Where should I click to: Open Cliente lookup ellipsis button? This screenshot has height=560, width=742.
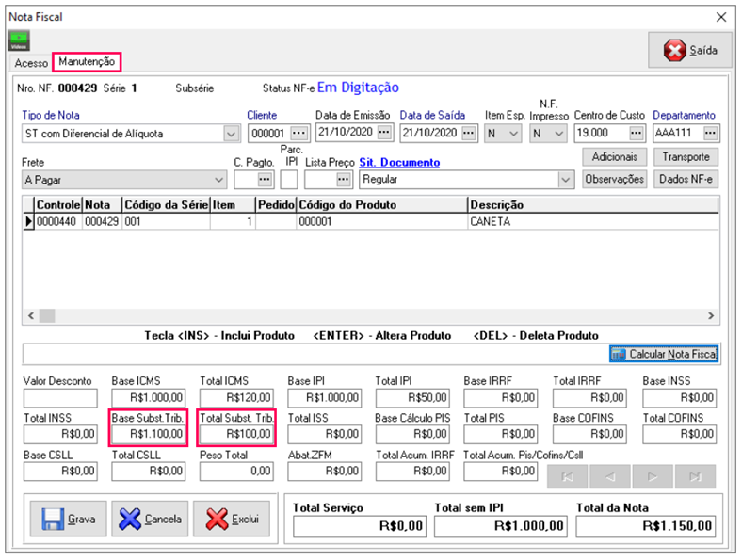point(298,133)
